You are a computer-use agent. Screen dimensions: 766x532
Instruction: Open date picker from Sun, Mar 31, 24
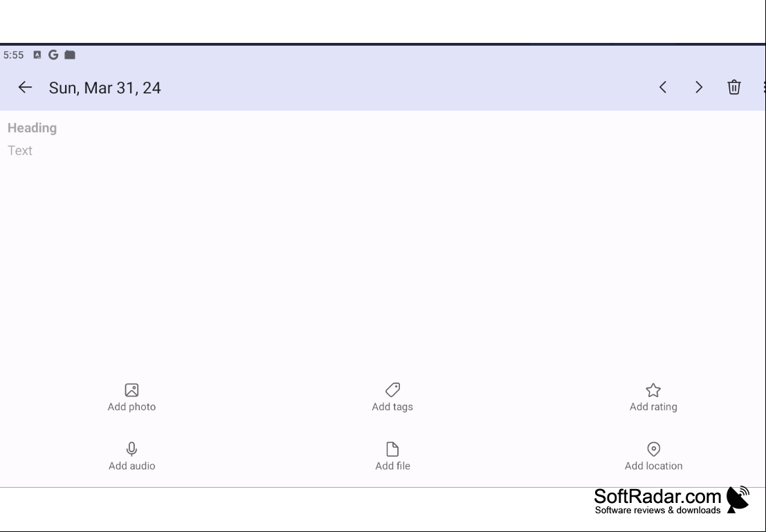(104, 88)
